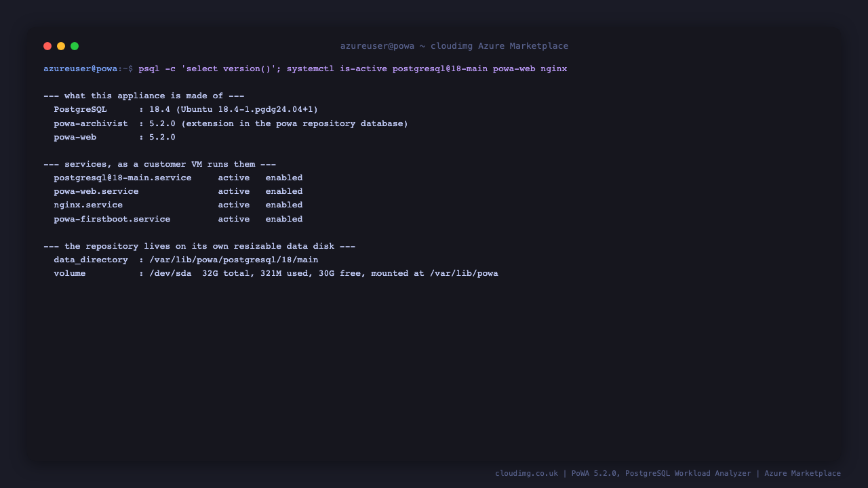Select the heading 'what this appliance is made of'
The image size is (868, 488).
coord(144,96)
